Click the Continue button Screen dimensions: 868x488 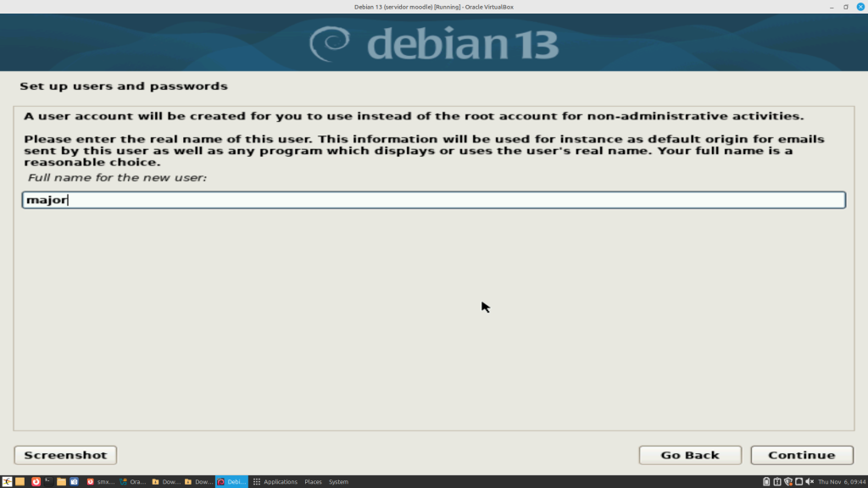pos(802,455)
